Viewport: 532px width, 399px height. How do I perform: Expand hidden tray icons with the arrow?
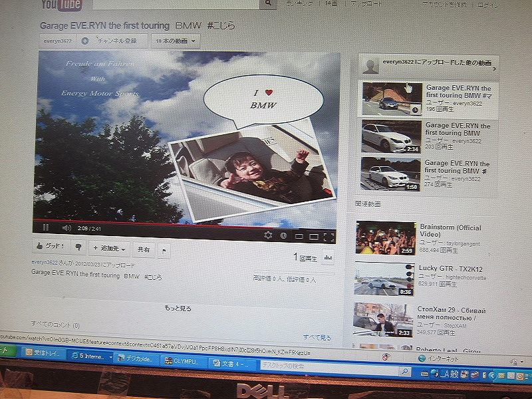click(492, 376)
